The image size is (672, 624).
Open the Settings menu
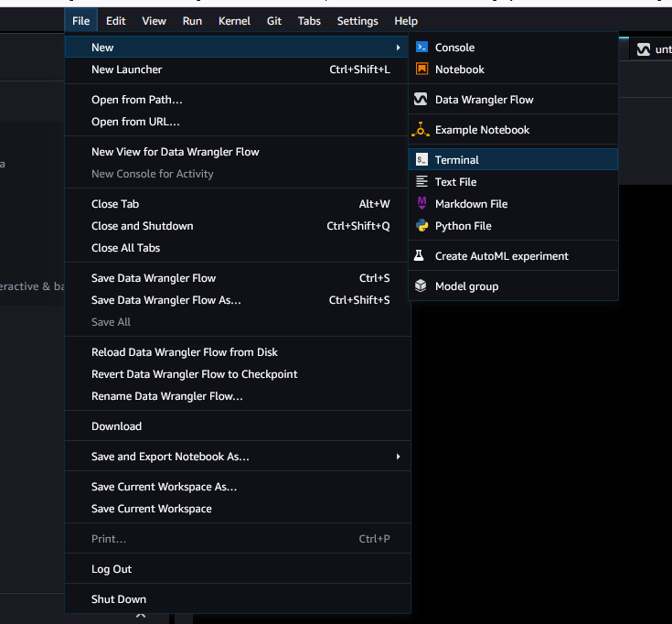(x=357, y=21)
